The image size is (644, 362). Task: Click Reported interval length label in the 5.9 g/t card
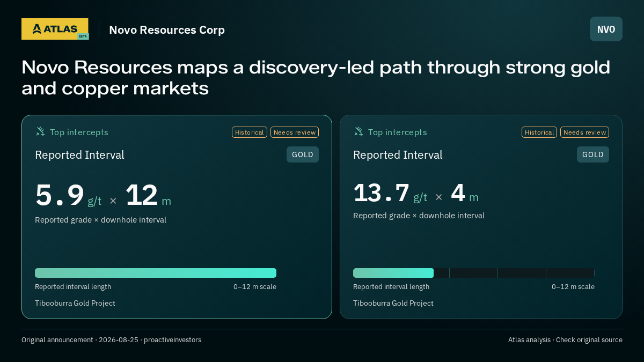click(73, 286)
